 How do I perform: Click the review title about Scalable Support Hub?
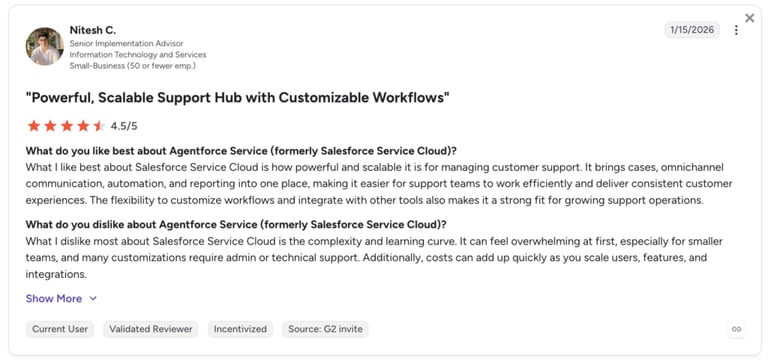pyautogui.click(x=238, y=97)
